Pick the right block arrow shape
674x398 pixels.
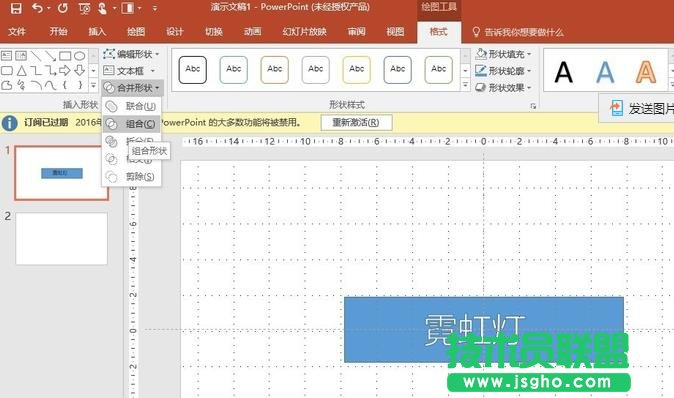tap(65, 70)
